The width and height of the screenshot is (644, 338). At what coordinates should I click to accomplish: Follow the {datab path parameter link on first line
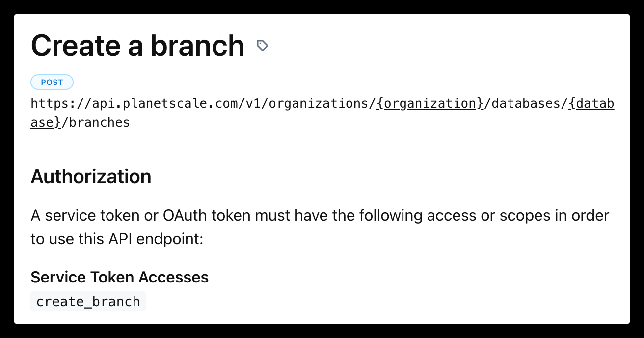tap(591, 103)
